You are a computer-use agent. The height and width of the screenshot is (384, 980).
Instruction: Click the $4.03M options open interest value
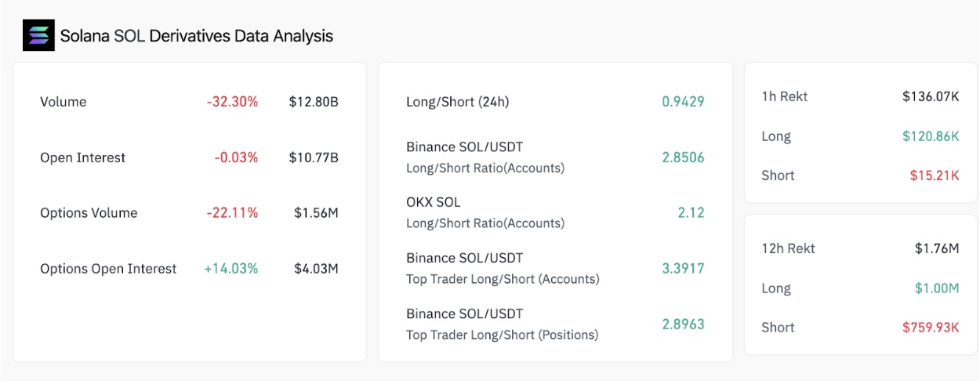(x=316, y=269)
